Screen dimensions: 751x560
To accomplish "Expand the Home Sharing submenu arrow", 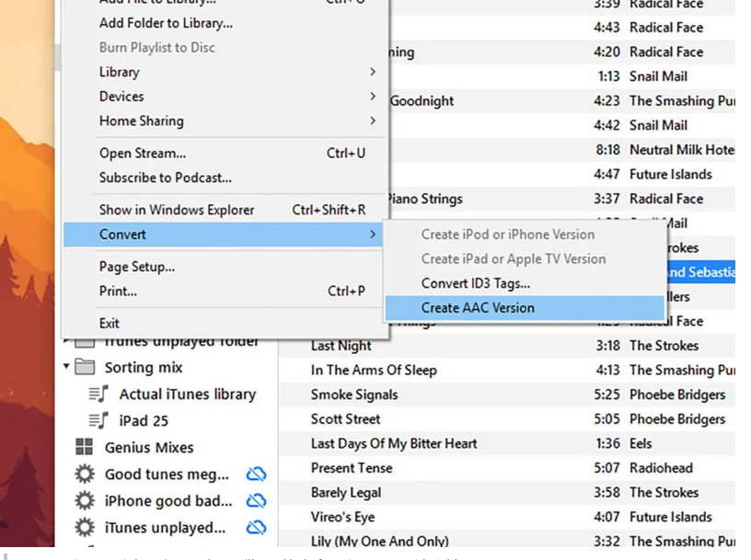I will tap(373, 120).
